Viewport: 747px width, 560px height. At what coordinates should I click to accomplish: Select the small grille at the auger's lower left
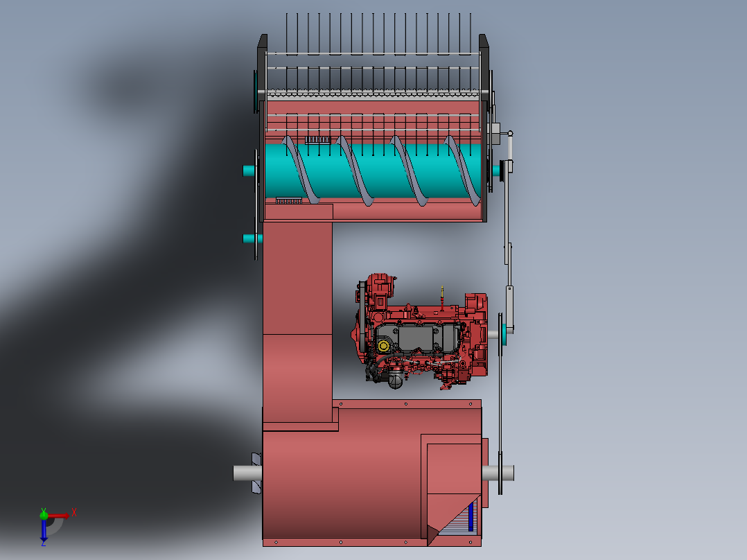(289, 201)
